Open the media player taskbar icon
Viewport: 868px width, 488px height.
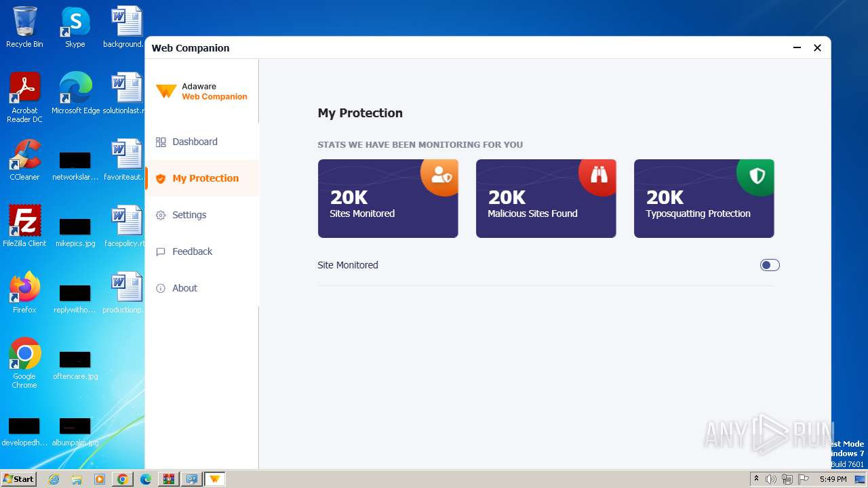click(100, 479)
